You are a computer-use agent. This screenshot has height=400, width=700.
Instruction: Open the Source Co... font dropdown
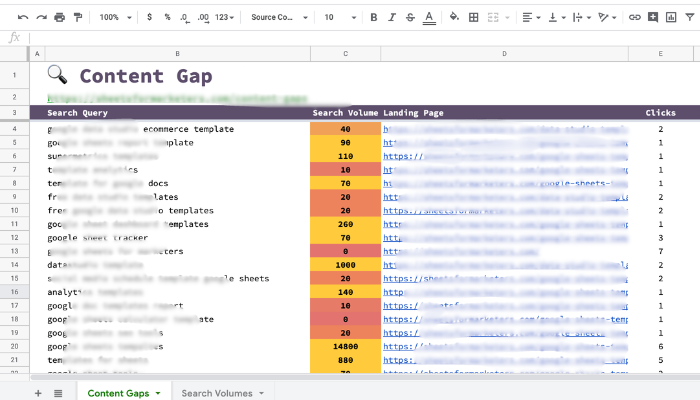tap(279, 17)
